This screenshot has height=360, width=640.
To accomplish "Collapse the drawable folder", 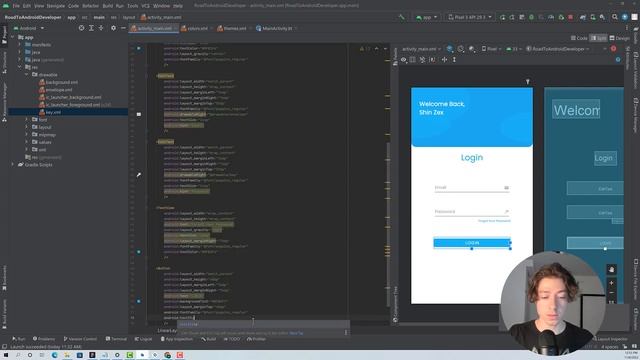I will [x=27, y=75].
